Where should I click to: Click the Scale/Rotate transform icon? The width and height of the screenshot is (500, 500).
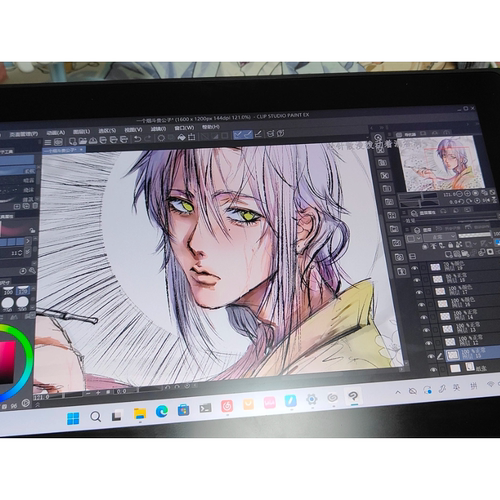[191, 137]
